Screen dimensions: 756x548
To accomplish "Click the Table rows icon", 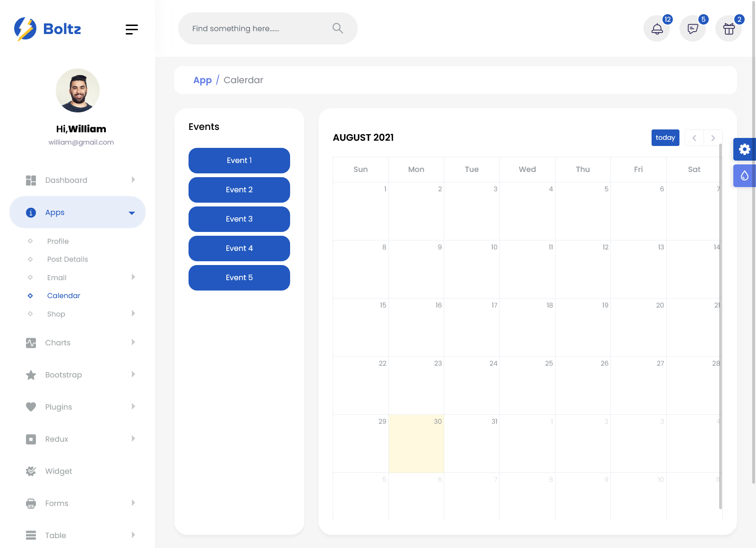I will tap(31, 535).
